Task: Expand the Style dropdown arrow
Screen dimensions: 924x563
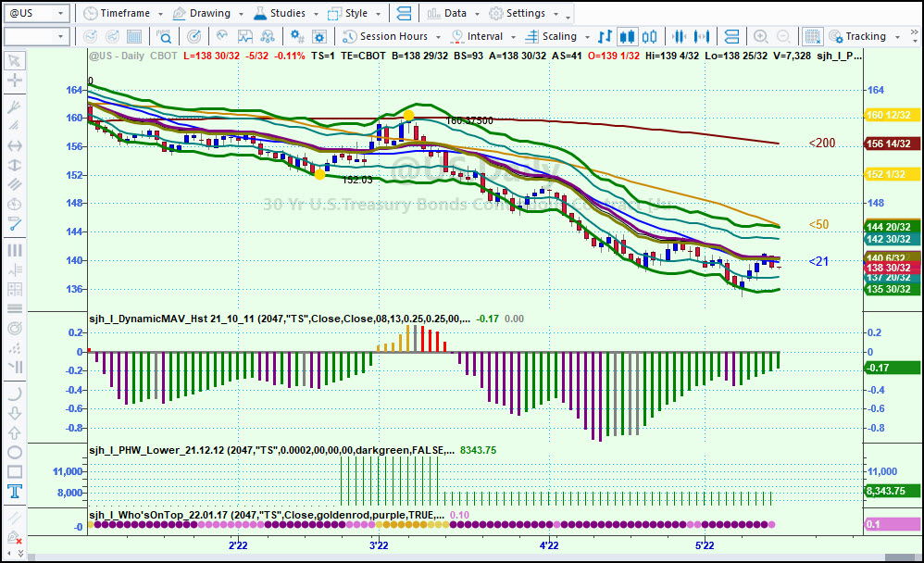Action: pyautogui.click(x=378, y=14)
